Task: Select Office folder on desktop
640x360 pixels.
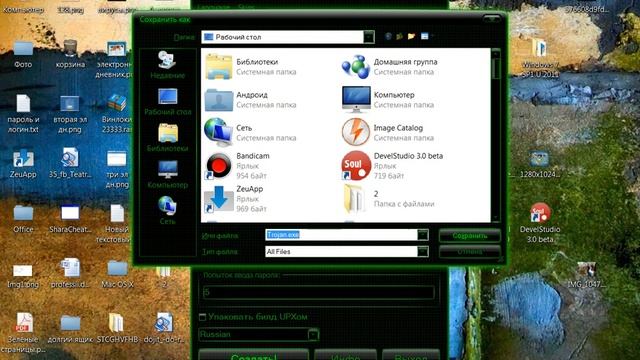Action: click(23, 219)
